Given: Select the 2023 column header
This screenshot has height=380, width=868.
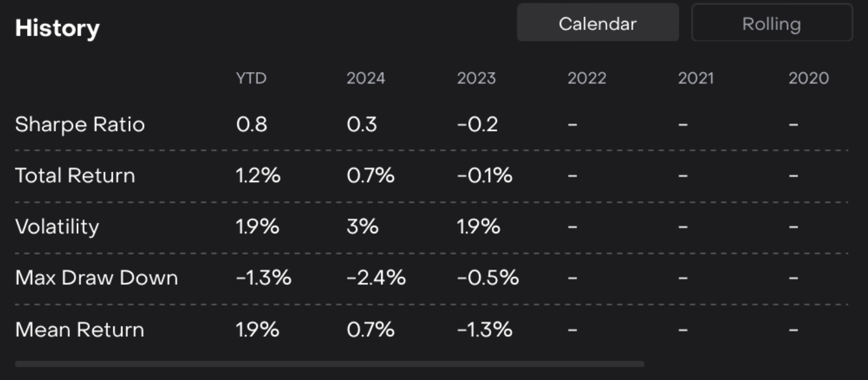Looking at the screenshot, I should pyautogui.click(x=476, y=78).
